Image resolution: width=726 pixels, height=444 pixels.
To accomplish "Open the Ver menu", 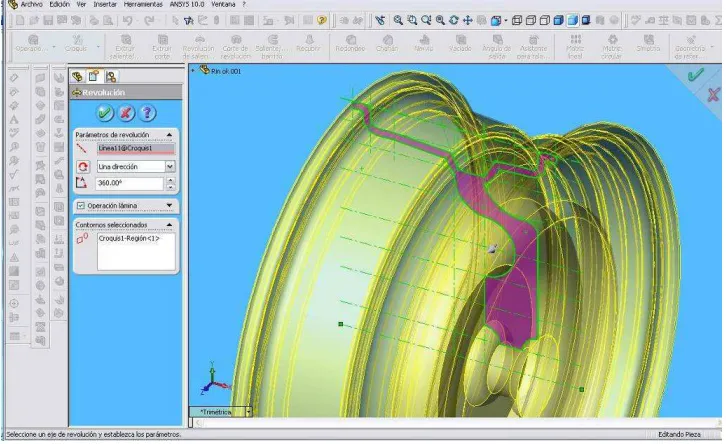I will point(81,4).
